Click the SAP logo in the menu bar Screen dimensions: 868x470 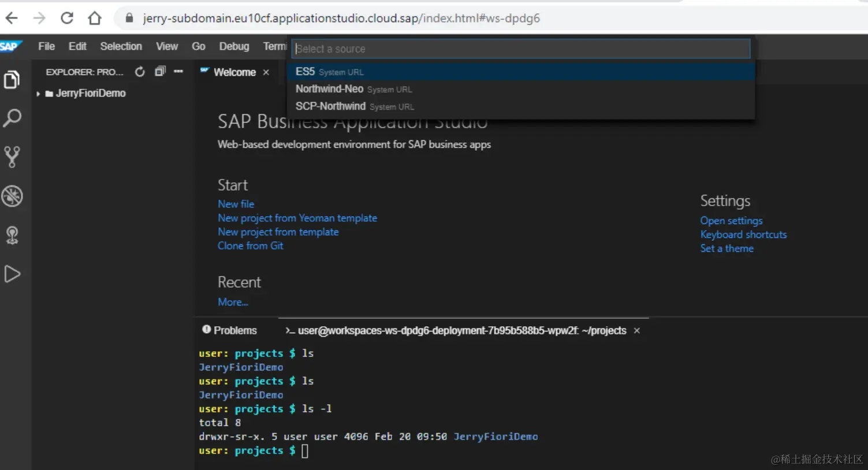pos(10,46)
